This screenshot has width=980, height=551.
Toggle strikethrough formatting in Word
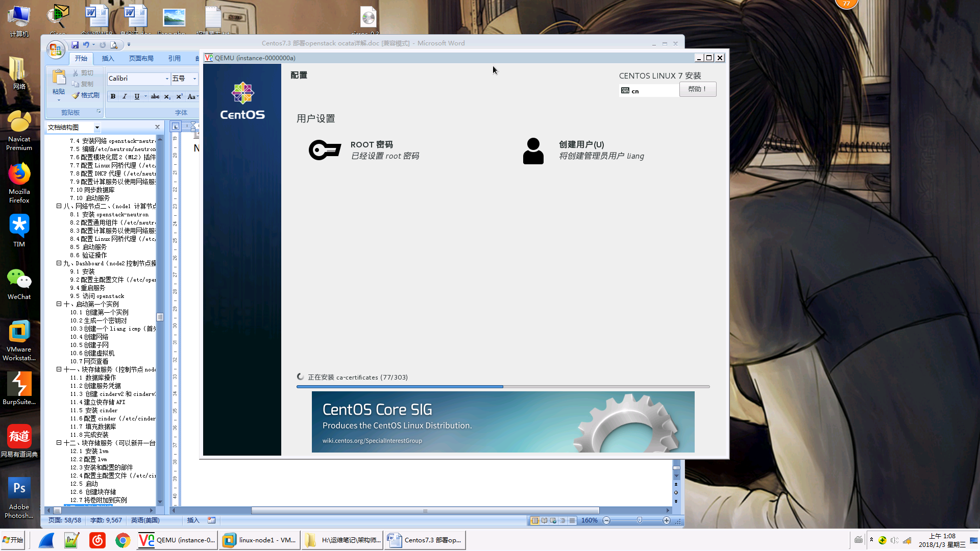point(155,96)
